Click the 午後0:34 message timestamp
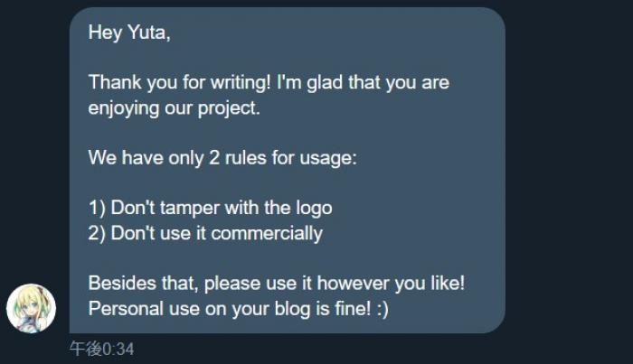The width and height of the screenshot is (633, 364). point(101,349)
